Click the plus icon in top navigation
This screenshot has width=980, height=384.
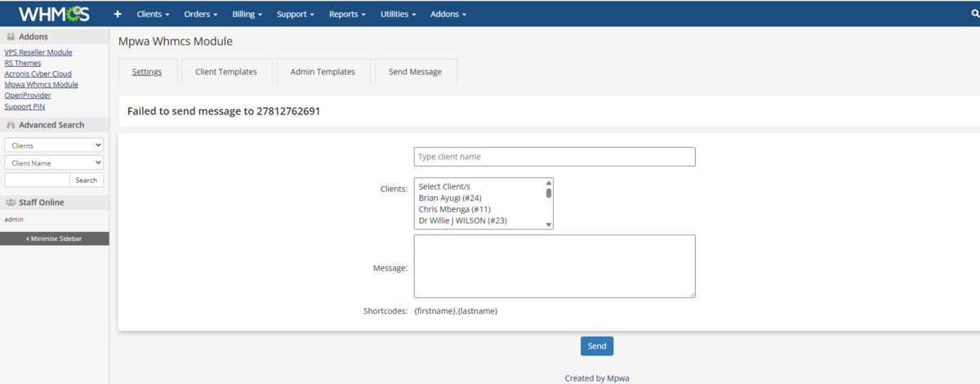pyautogui.click(x=117, y=14)
